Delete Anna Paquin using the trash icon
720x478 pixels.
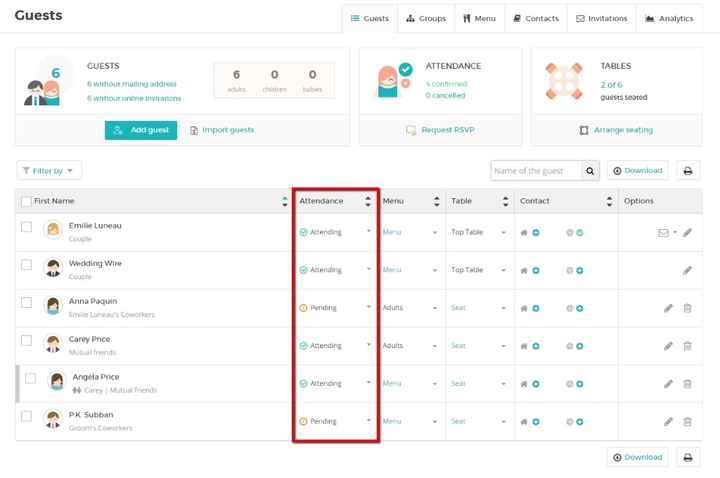[687, 308]
